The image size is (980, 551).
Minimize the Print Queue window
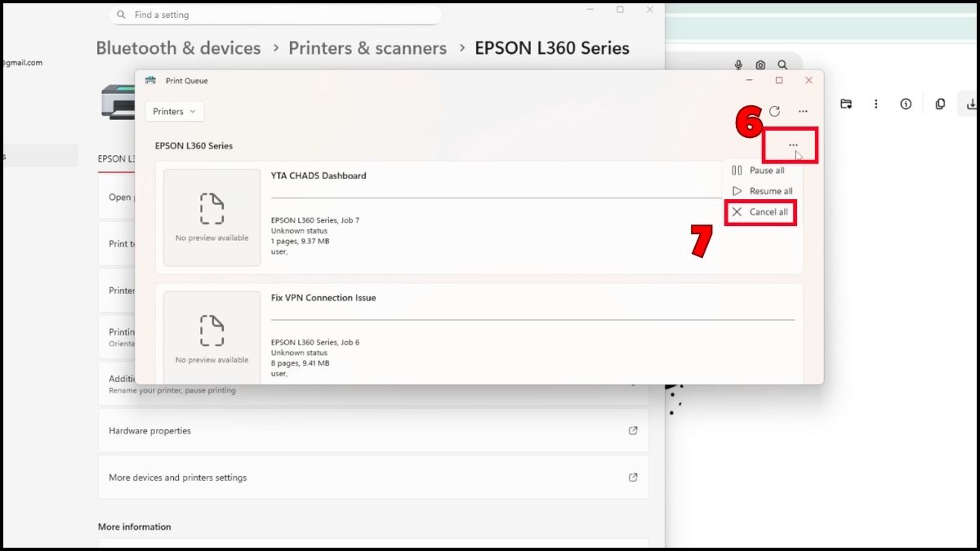click(750, 80)
